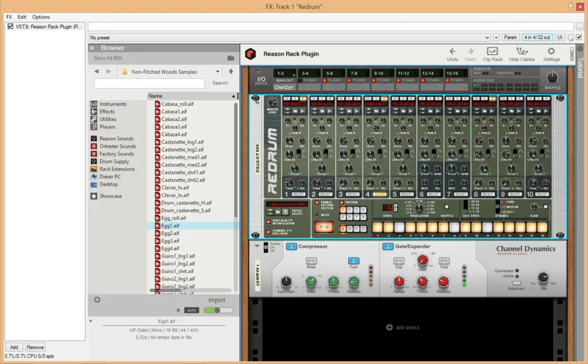Click Redrum patch save disk icon
588x364 pixels.
click(x=285, y=212)
